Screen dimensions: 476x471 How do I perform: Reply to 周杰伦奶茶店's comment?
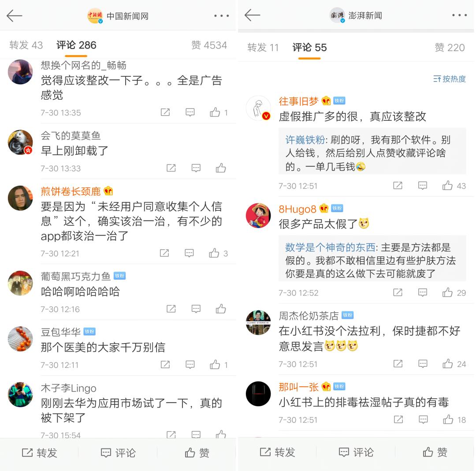pyautogui.click(x=423, y=364)
